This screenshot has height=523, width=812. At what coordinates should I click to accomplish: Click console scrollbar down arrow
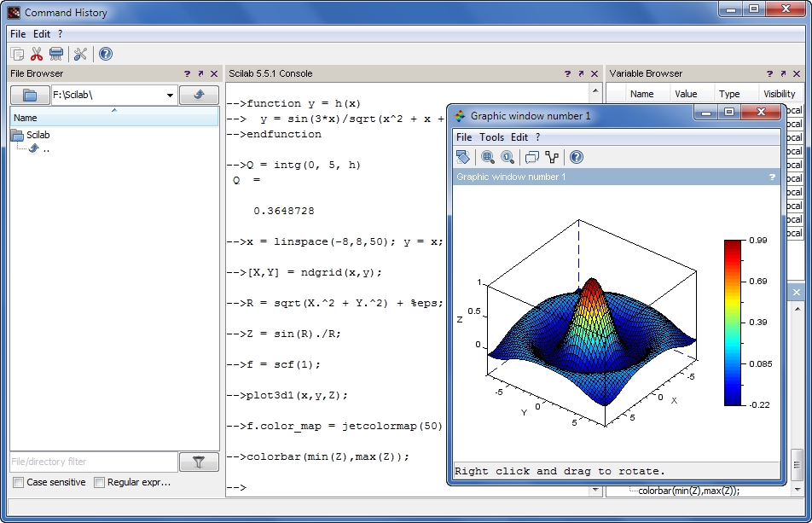click(595, 490)
